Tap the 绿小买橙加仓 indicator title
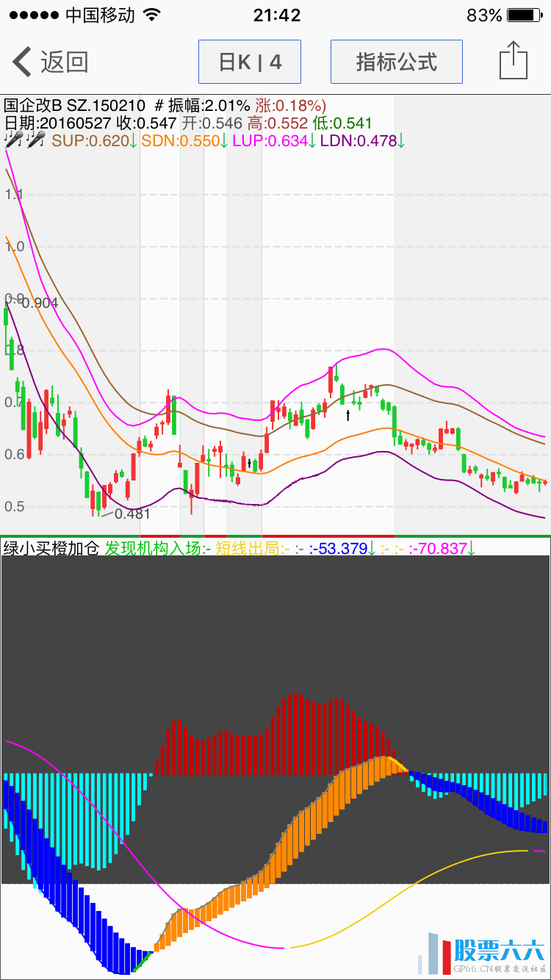 pos(51,548)
